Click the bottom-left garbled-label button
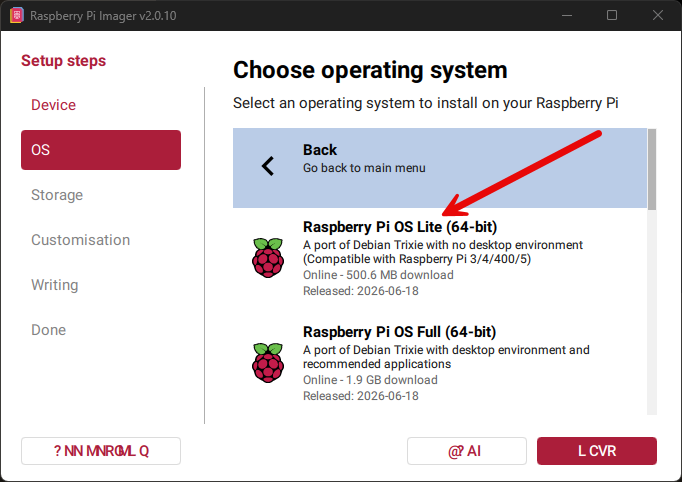The image size is (682, 482). (101, 451)
